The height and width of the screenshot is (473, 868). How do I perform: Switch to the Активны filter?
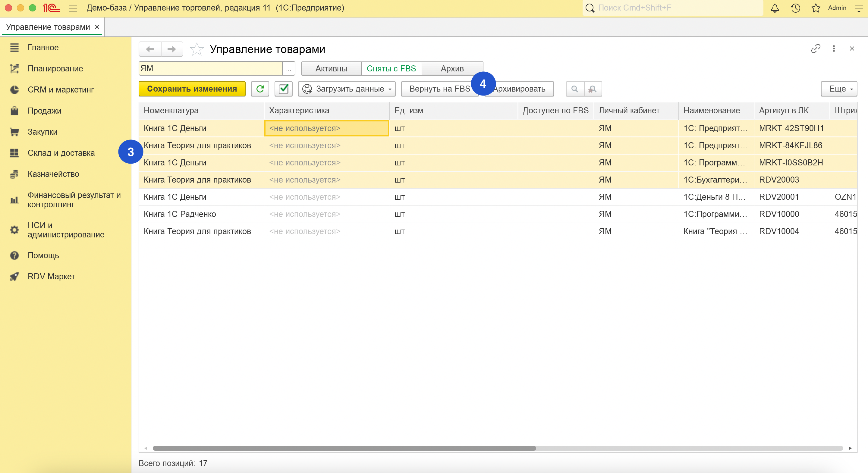pyautogui.click(x=331, y=68)
